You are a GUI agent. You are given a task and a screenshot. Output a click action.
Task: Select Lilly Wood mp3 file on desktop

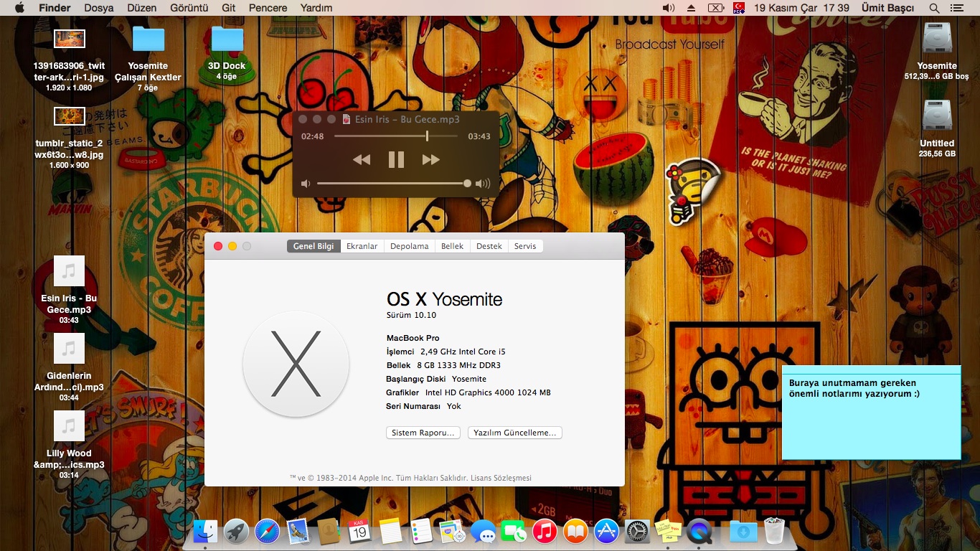point(69,426)
